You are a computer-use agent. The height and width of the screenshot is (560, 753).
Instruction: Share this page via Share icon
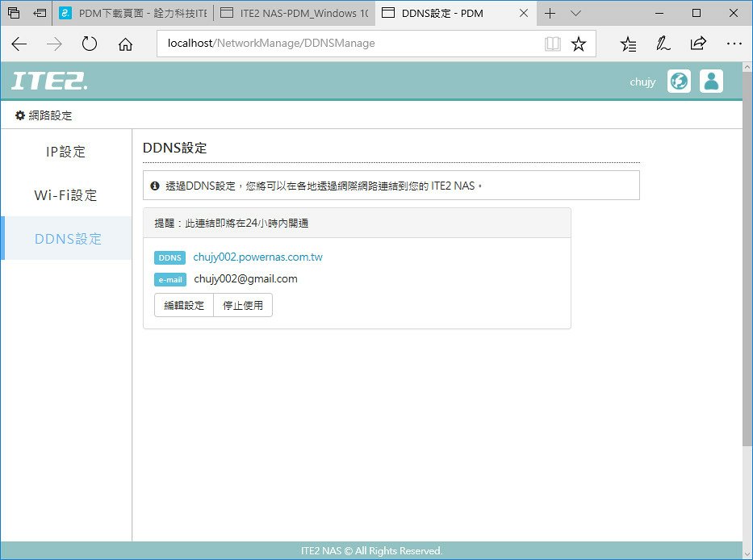pyautogui.click(x=698, y=44)
